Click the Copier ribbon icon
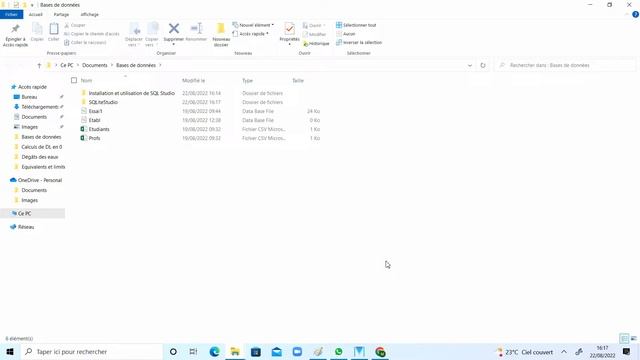Image resolution: width=640 pixels, height=360 pixels. coord(37,32)
